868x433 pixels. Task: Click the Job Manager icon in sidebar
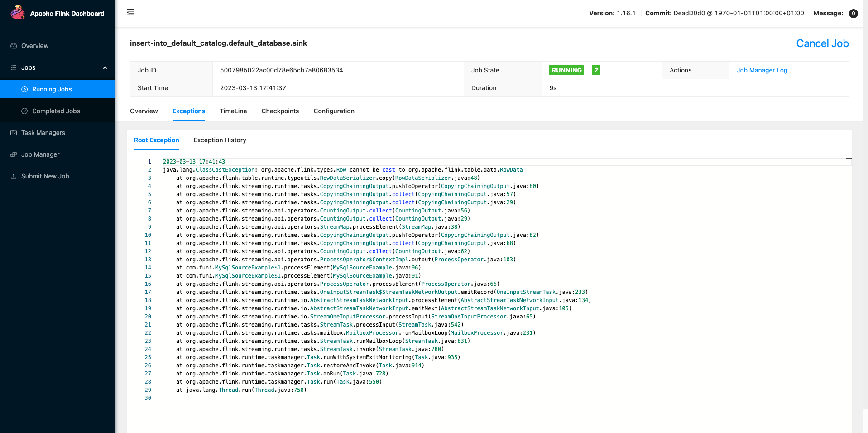click(14, 154)
